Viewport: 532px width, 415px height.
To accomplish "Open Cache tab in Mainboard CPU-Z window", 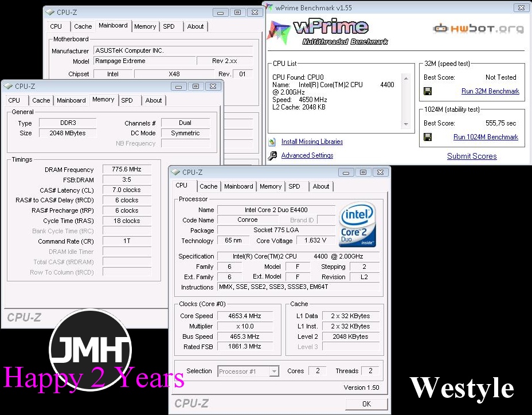I will click(83, 26).
